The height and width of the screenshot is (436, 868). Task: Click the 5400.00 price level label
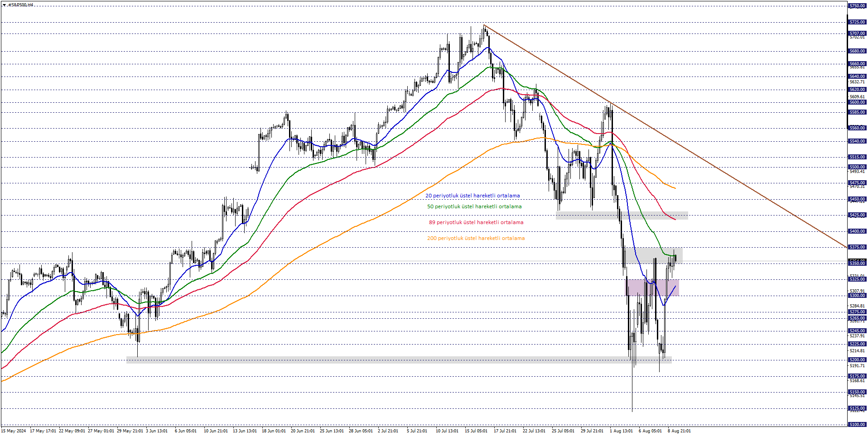click(x=857, y=231)
